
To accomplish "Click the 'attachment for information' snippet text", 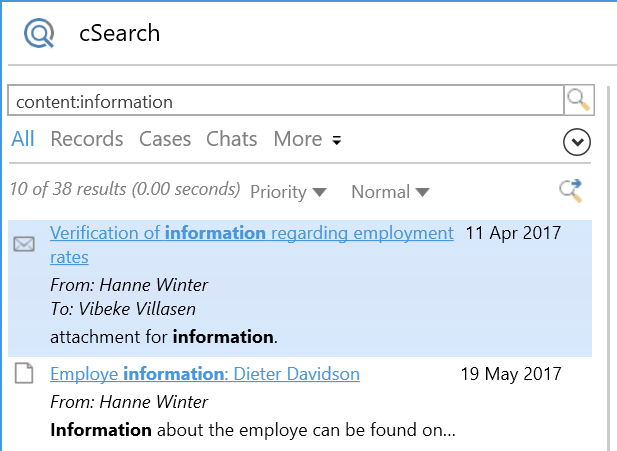I will pos(163,337).
